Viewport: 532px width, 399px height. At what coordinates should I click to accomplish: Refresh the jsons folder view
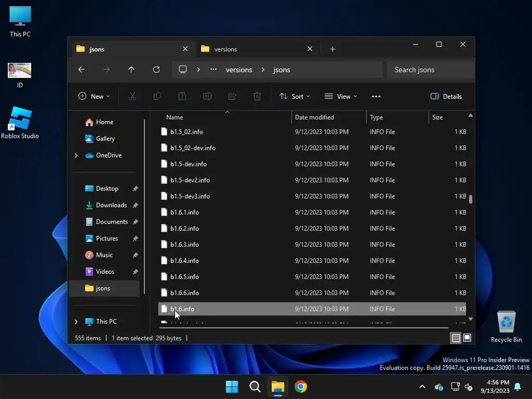(156, 70)
